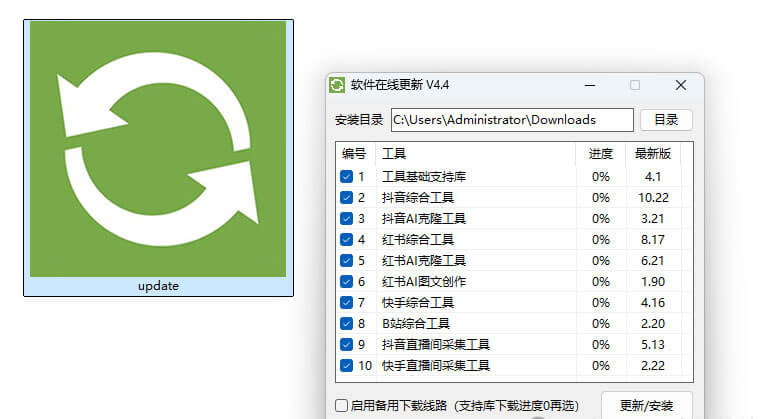Click the 最新版 column header
This screenshot has height=419, width=783.
point(653,154)
